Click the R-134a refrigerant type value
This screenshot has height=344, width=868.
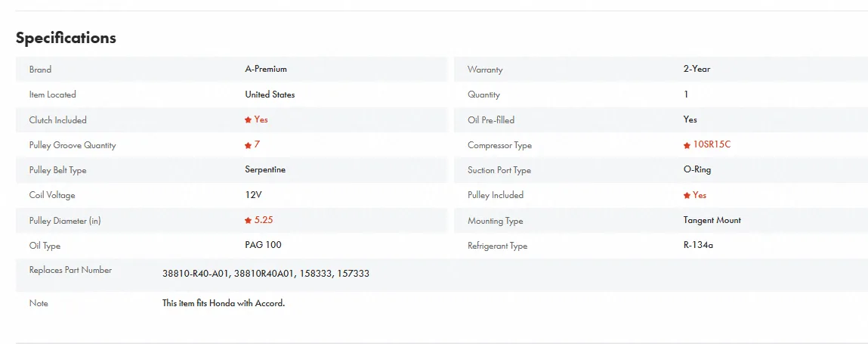[x=697, y=245]
